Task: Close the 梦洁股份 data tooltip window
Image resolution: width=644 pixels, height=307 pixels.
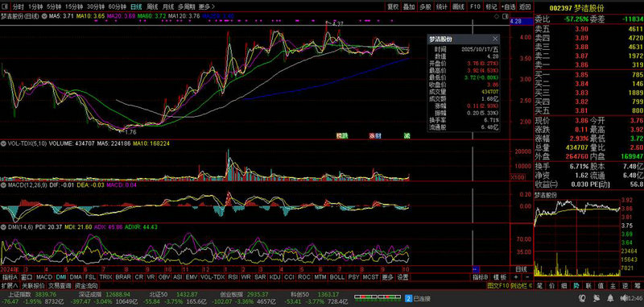Action: coord(495,39)
